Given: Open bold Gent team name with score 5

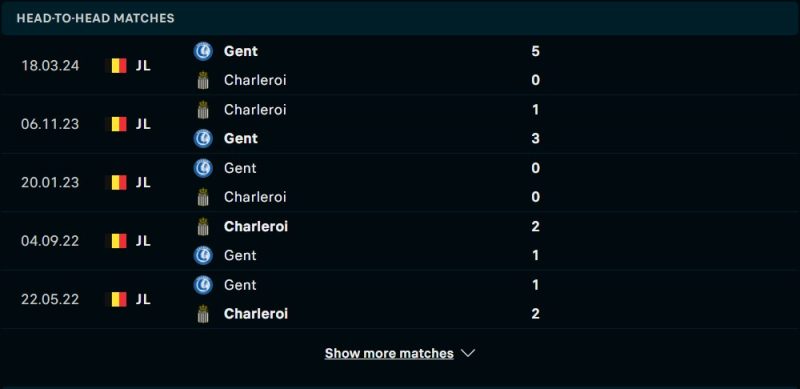Looking at the screenshot, I should [241, 51].
